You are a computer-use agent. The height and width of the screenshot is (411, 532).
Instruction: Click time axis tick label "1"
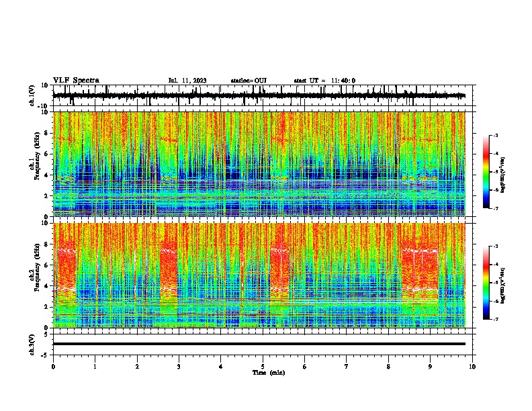coord(95,367)
